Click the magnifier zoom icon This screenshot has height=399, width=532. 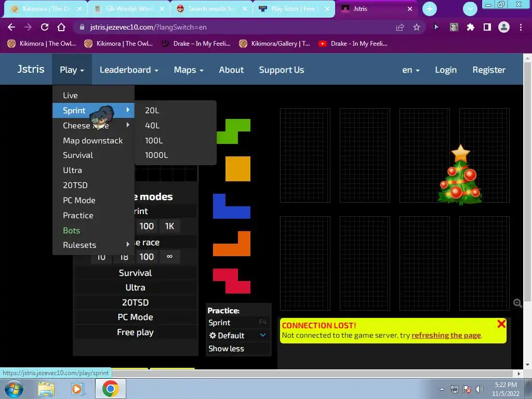click(517, 303)
